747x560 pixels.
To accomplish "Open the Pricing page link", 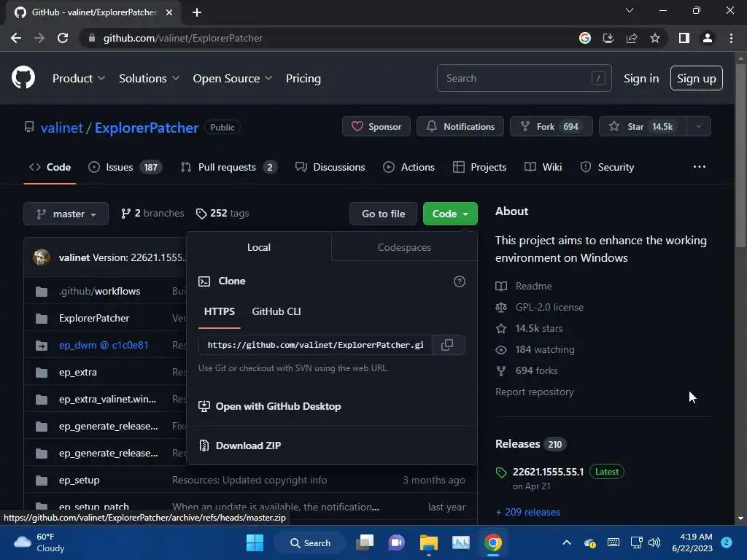I will click(x=303, y=78).
